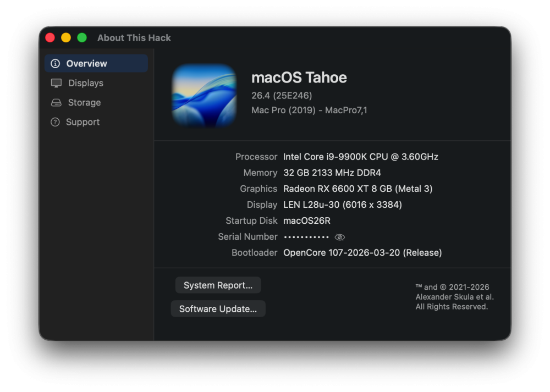550x392 pixels.
Task: Click the OpenCore bootloader version text
Action: coord(362,253)
